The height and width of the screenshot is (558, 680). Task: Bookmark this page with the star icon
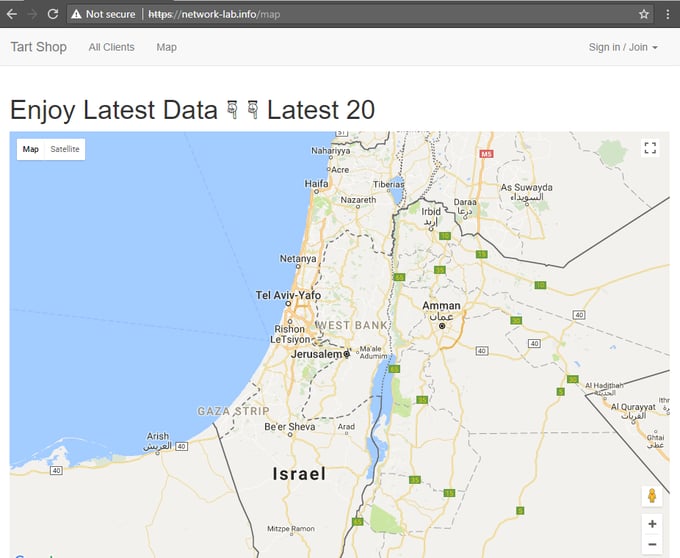pyautogui.click(x=644, y=14)
